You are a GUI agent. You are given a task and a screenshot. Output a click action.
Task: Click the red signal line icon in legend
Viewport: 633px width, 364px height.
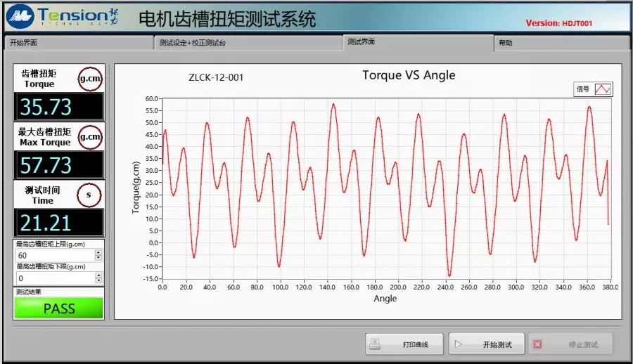click(x=603, y=89)
